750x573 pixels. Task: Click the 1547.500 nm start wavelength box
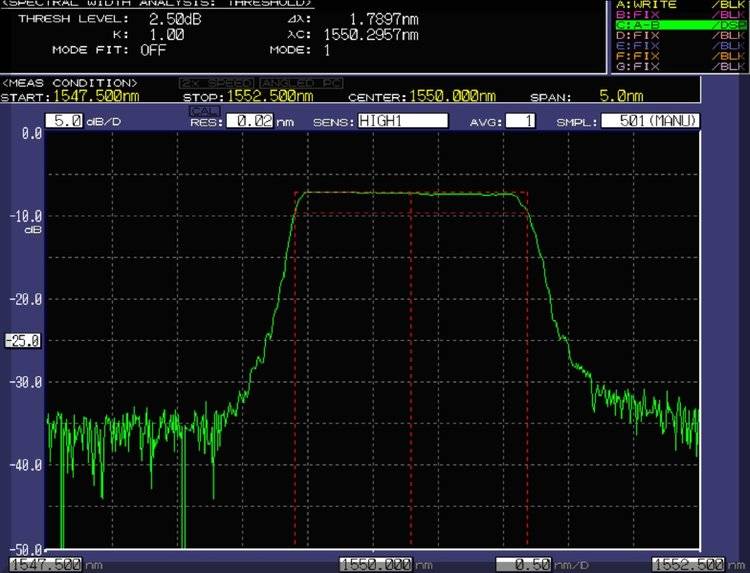(x=43, y=565)
